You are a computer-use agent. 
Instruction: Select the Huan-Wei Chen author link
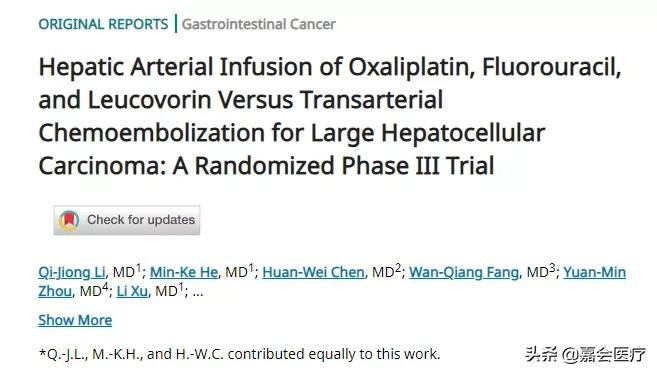tap(313, 272)
